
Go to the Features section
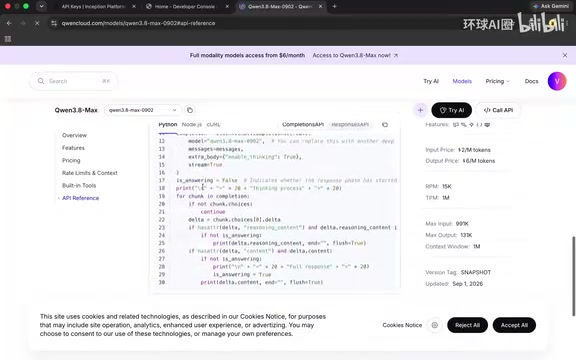(x=73, y=148)
